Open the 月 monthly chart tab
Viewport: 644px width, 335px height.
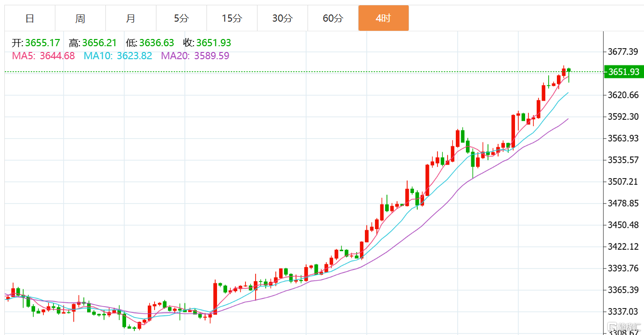coord(131,18)
